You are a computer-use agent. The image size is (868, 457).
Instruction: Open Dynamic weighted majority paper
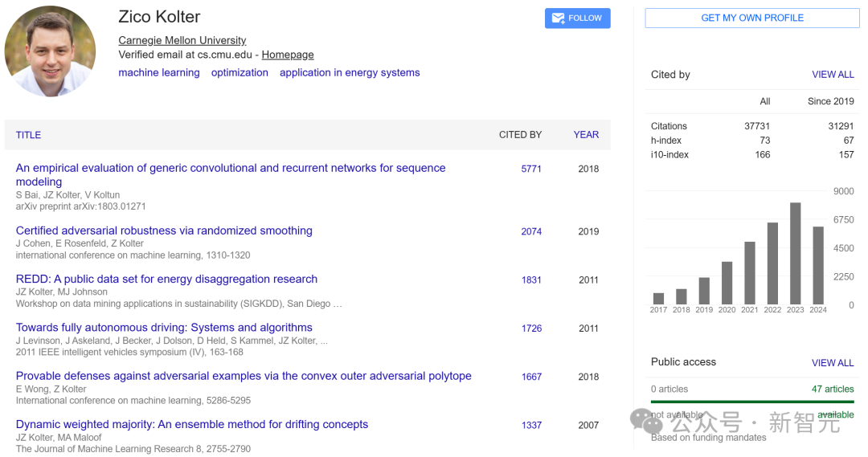(192, 424)
